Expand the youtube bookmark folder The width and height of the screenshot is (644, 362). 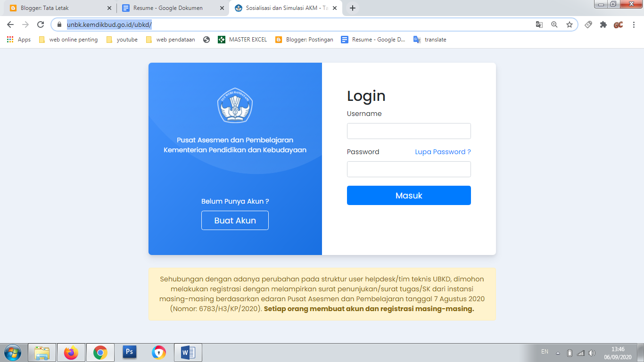click(122, 40)
